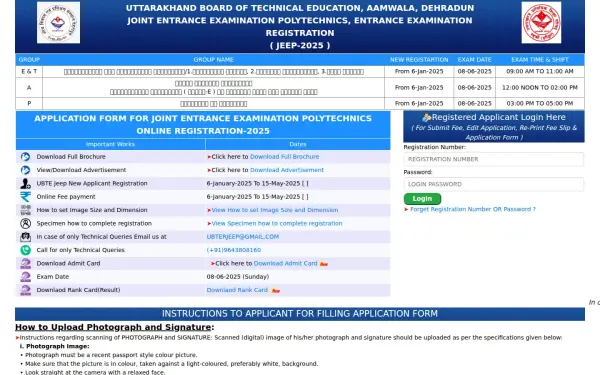Click the user icon beside Registered Applicant Login
This screenshot has width=600, height=375.
426,117
